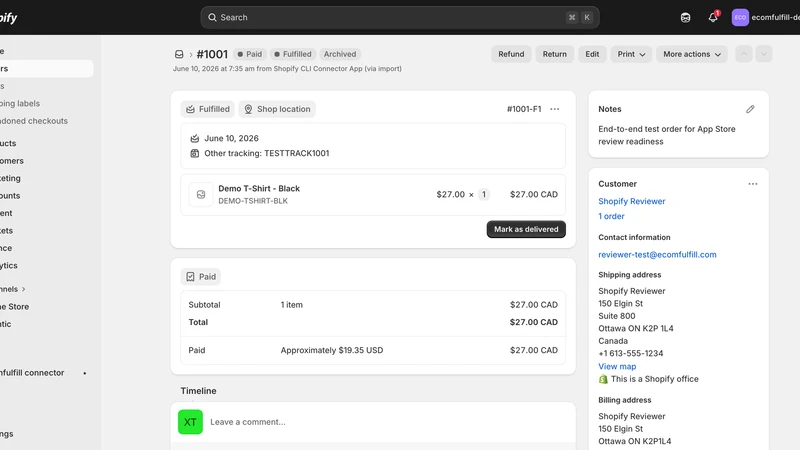Click the Shopify logo
The image size is (800, 450).
(x=9, y=18)
